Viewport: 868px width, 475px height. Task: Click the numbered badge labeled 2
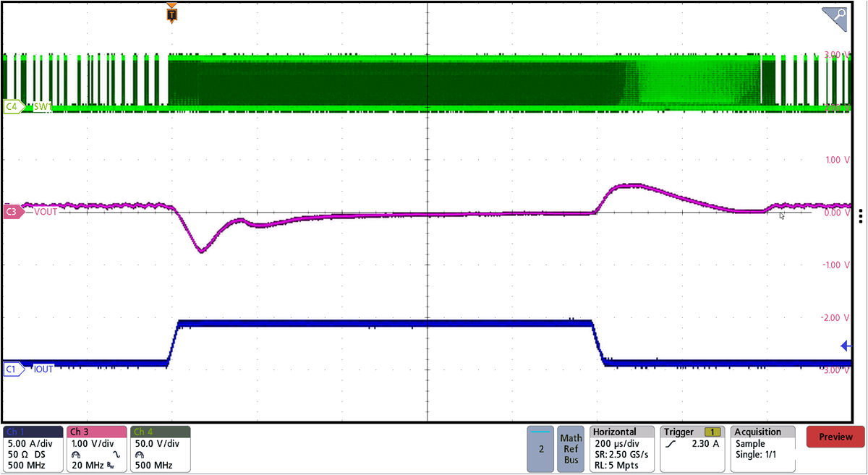(542, 449)
